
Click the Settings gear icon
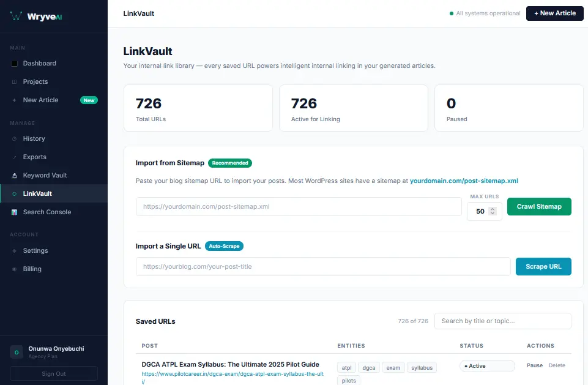click(x=14, y=251)
